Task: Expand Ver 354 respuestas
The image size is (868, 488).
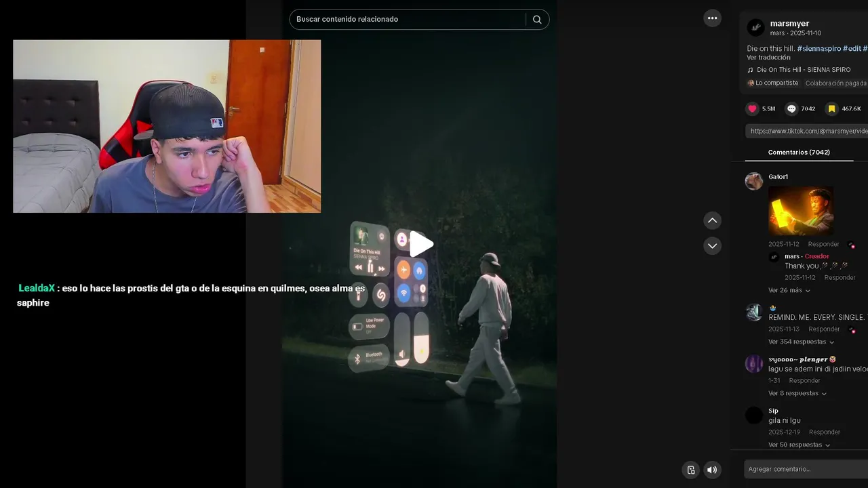Action: (x=802, y=342)
